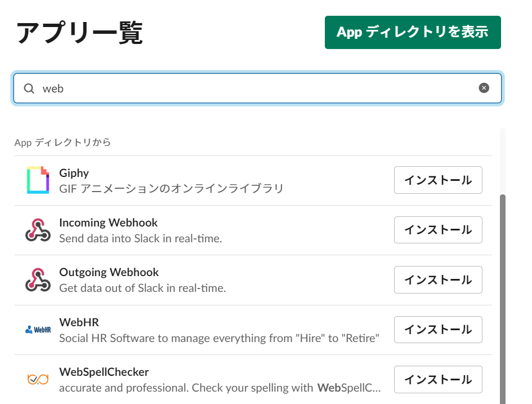Click the search magnifier icon
The image size is (532, 404).
(29, 88)
